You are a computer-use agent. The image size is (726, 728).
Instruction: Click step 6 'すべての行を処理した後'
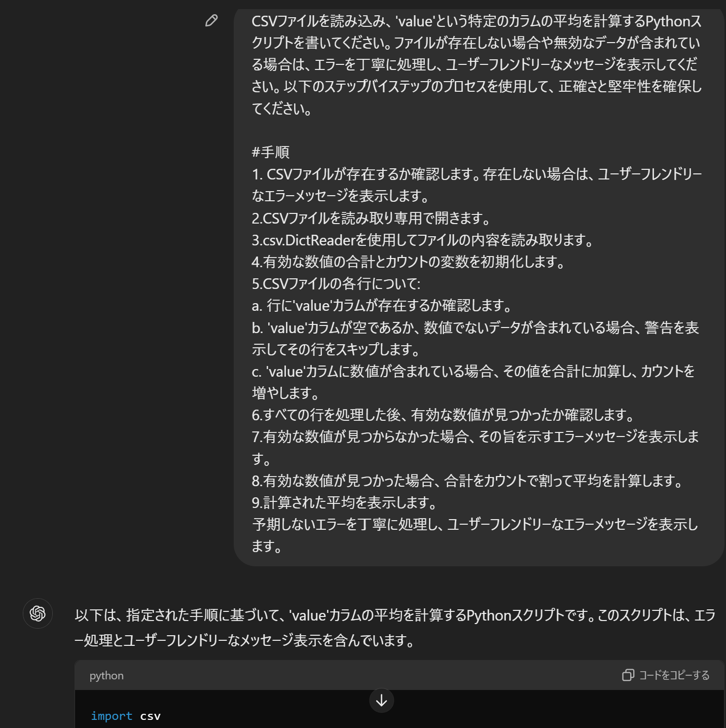pos(444,415)
